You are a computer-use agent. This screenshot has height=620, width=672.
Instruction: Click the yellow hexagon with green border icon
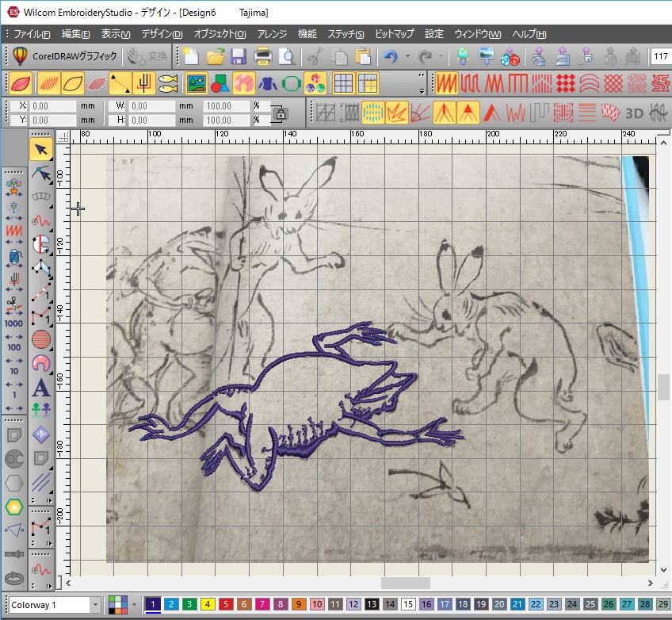14,507
